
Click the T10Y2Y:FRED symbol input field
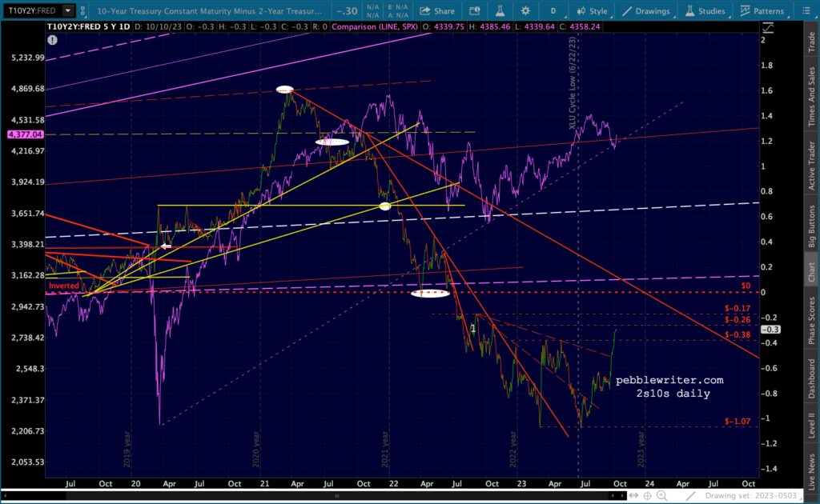(x=32, y=10)
